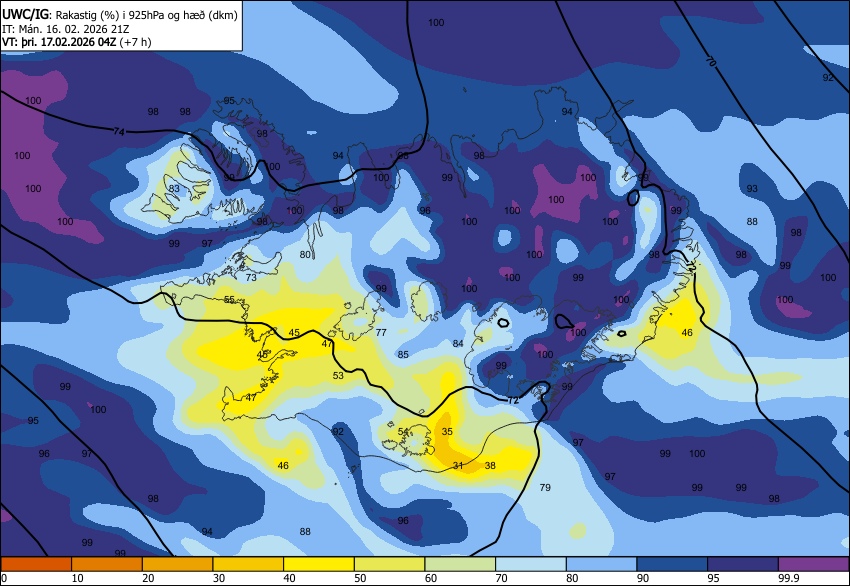Click the very light blue 70–80 legend swatch
The height and width of the screenshot is (586, 850).
[531, 564]
